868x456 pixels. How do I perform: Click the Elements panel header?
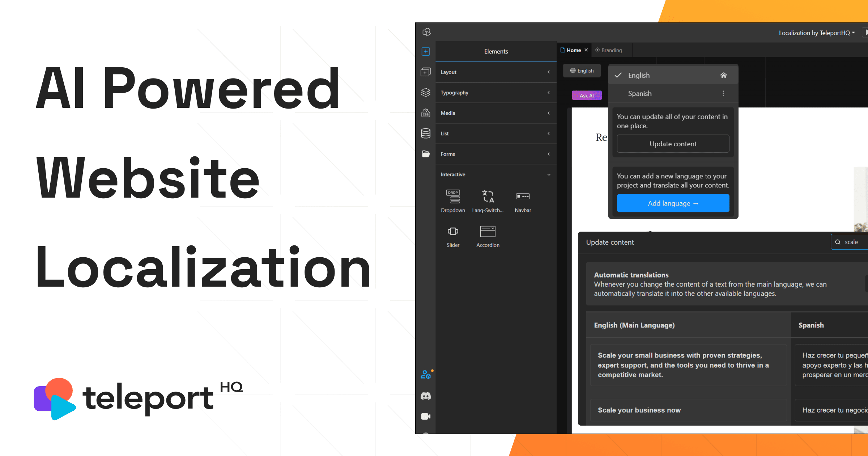click(x=496, y=51)
